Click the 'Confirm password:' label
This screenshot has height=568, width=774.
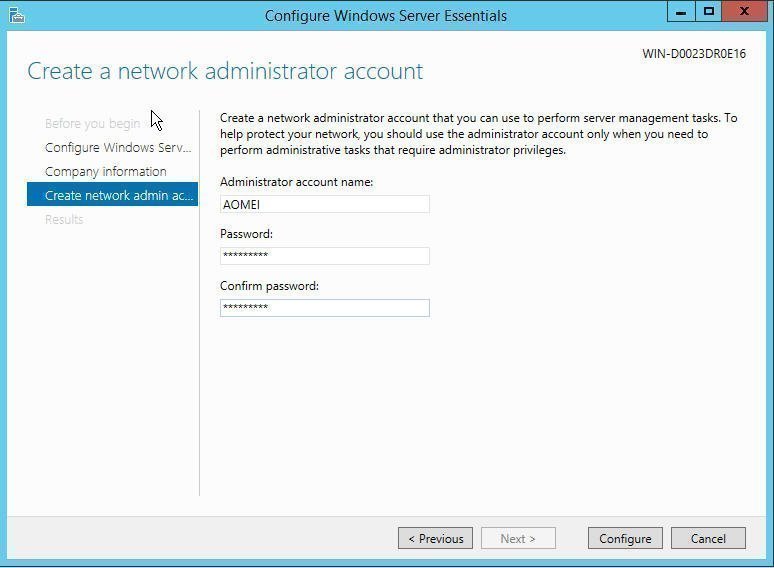[269, 286]
